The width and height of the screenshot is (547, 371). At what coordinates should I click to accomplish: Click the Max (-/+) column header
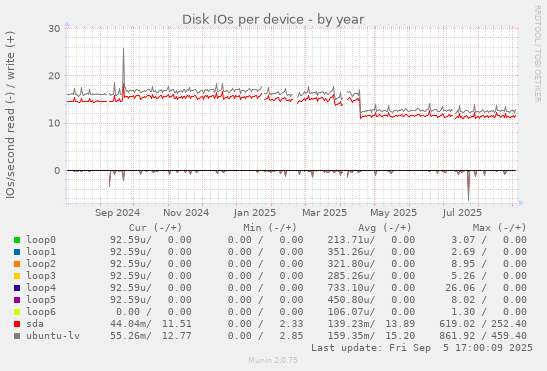499,228
